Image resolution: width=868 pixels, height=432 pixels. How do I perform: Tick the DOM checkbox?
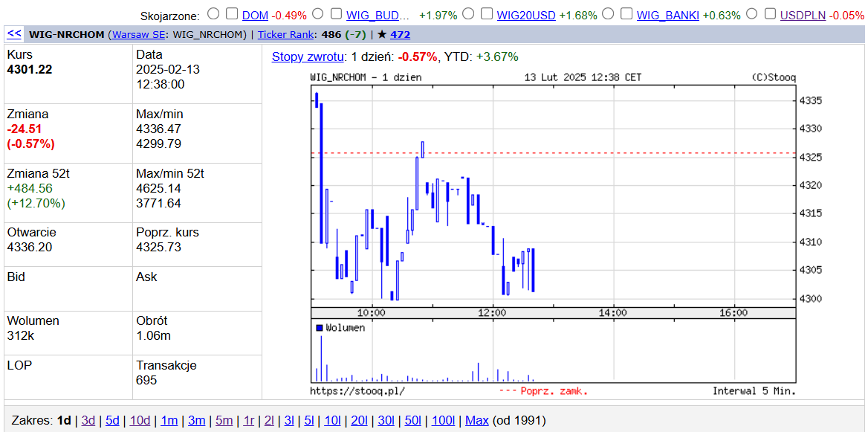(x=232, y=13)
